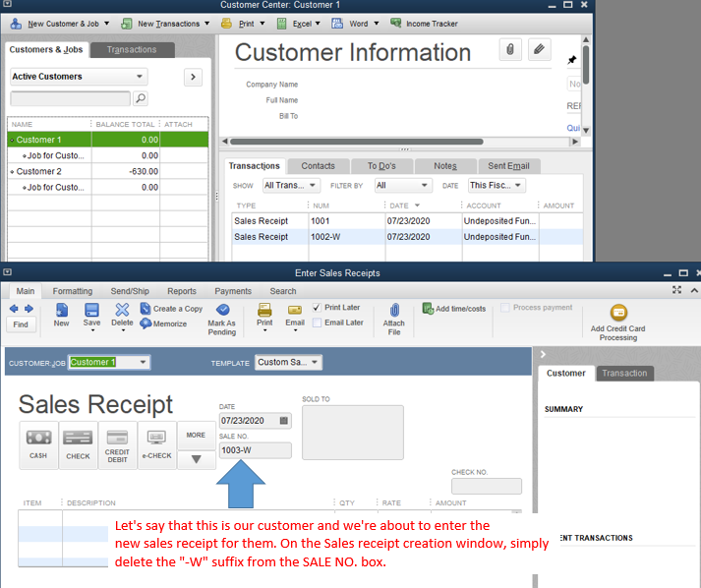Open the Sent Email tab

click(x=508, y=166)
